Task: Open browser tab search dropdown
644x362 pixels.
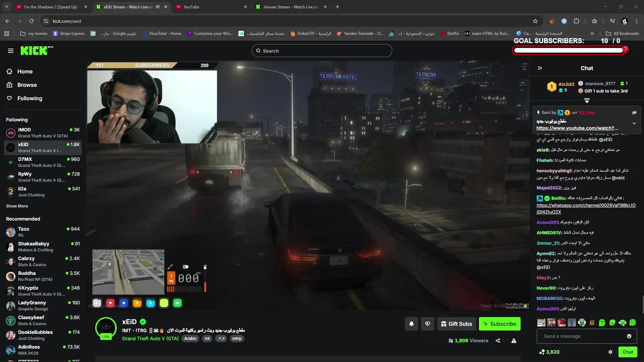Action: pyautogui.click(x=7, y=7)
